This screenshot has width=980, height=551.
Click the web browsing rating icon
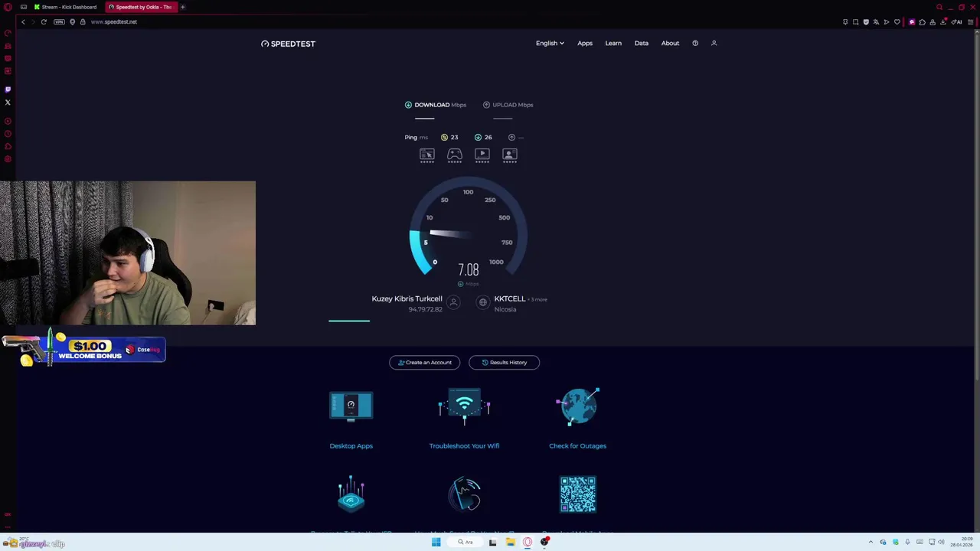(427, 155)
